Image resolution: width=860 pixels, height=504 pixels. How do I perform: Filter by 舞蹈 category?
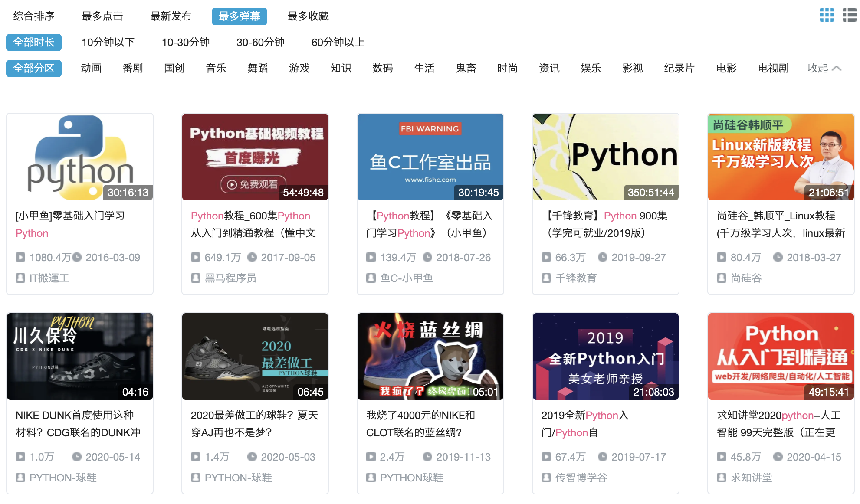click(258, 68)
